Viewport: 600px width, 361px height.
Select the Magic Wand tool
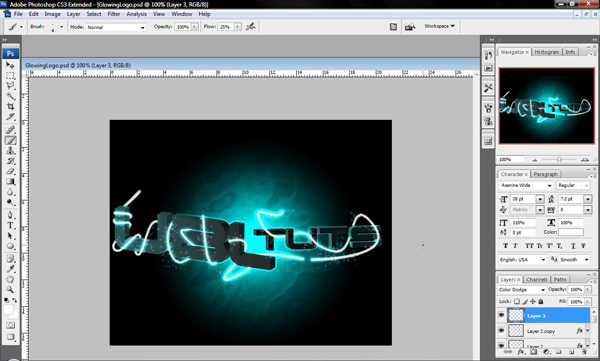(10, 96)
